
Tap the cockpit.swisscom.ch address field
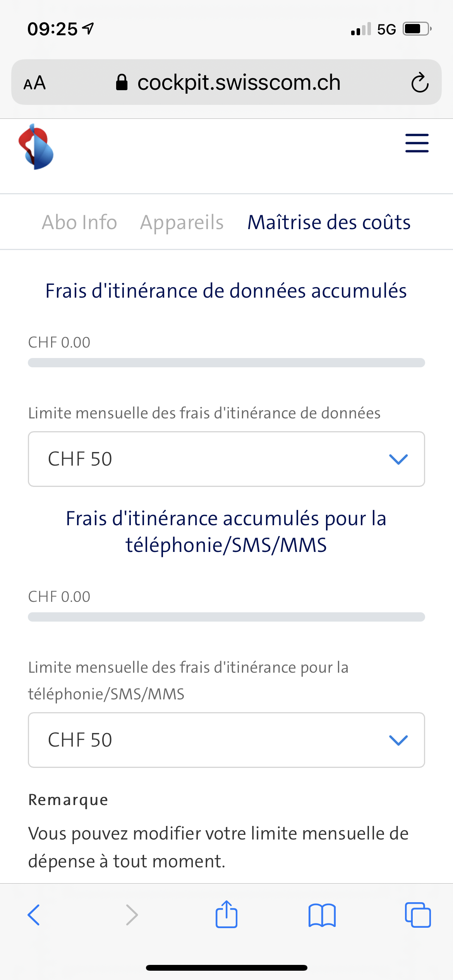[x=239, y=82]
